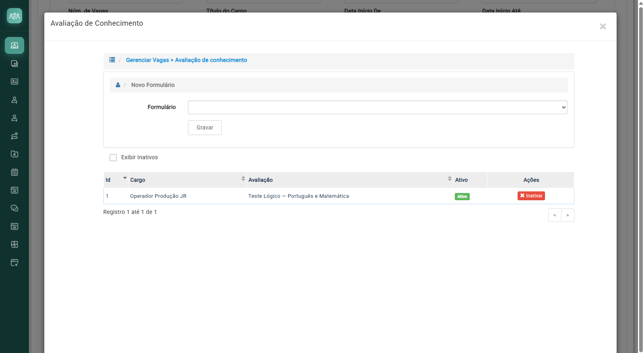Open the calendar sidebar icon
The image size is (644, 353).
pos(14,172)
